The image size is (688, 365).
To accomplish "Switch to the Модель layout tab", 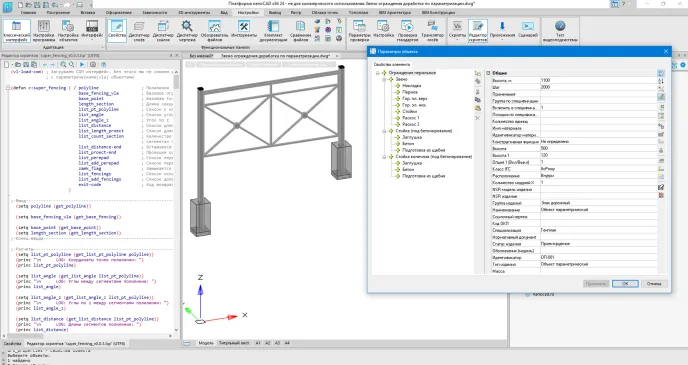I will 206,343.
